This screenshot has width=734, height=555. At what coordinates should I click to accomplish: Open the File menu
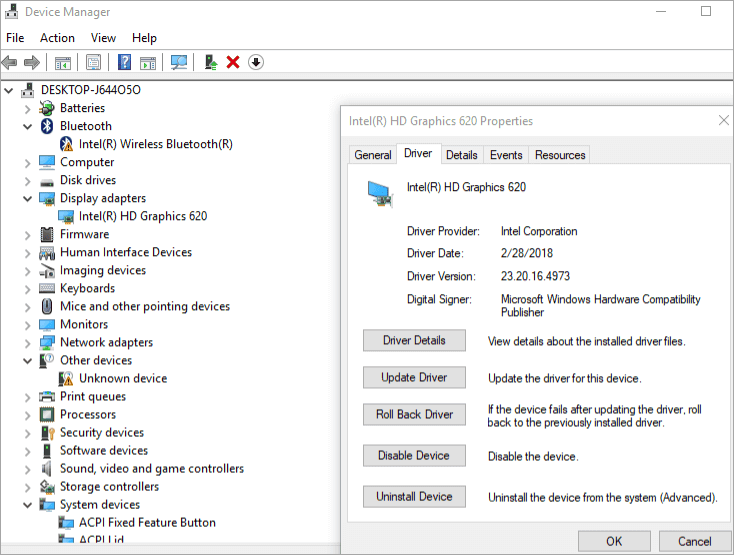(15, 38)
